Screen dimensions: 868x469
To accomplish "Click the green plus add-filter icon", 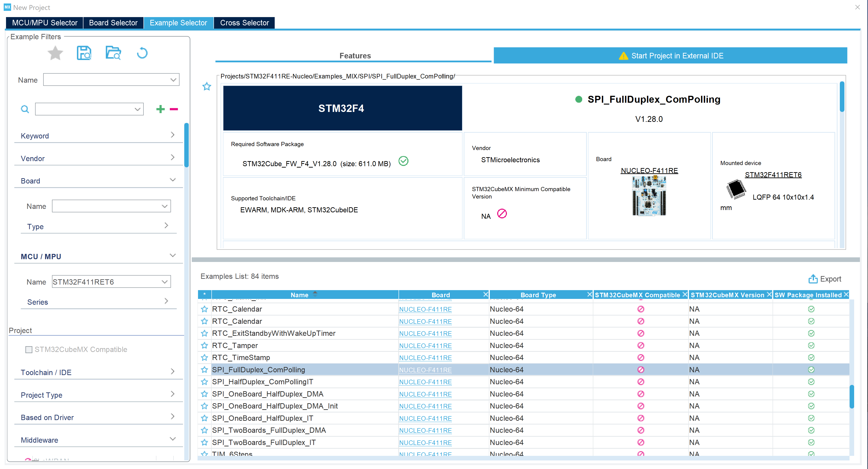I will tap(160, 109).
